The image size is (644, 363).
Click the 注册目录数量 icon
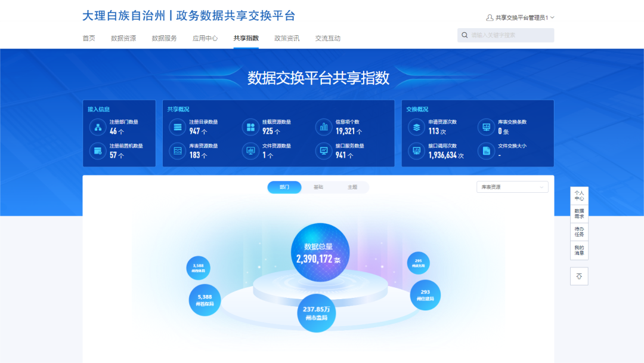(x=177, y=127)
